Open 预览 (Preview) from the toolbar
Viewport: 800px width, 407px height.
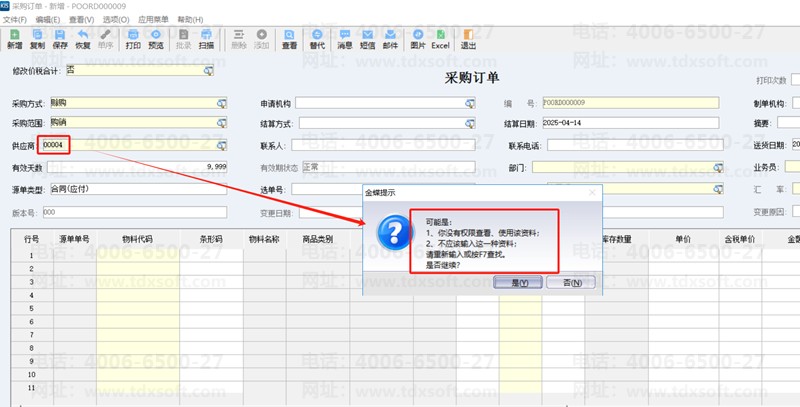point(156,39)
